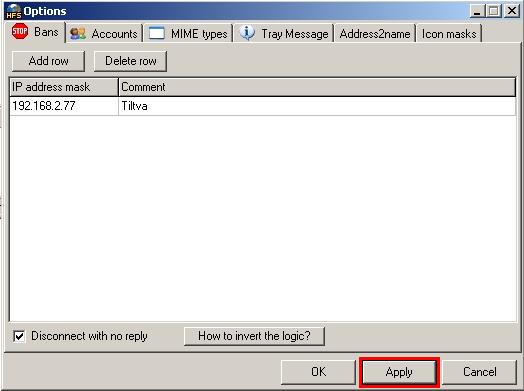Click the Comment column header
This screenshot has width=524, height=391.
(x=317, y=87)
